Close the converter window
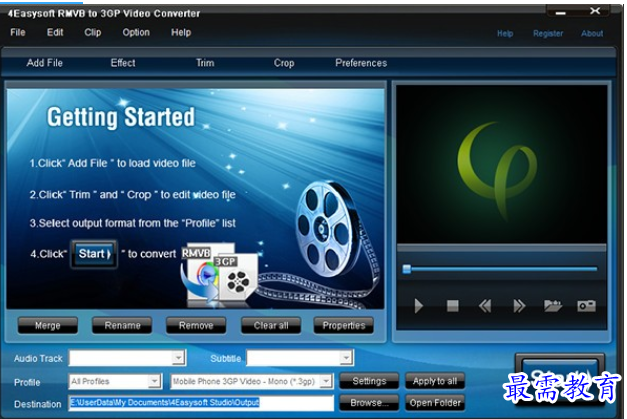 click(595, 11)
